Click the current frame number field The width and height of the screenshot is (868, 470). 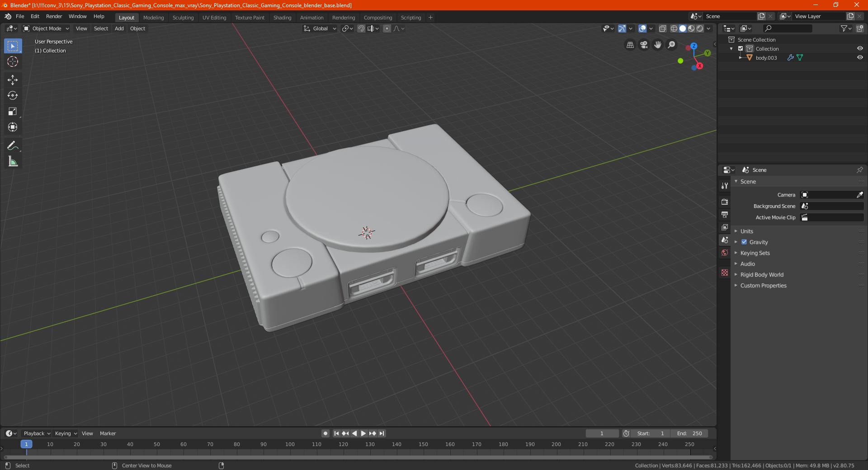click(x=602, y=433)
